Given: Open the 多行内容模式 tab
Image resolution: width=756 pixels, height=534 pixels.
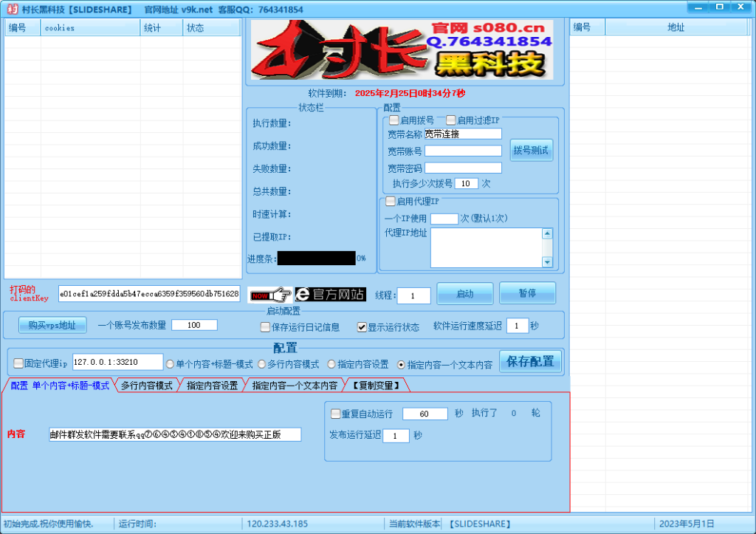Looking at the screenshot, I should pyautogui.click(x=147, y=384).
